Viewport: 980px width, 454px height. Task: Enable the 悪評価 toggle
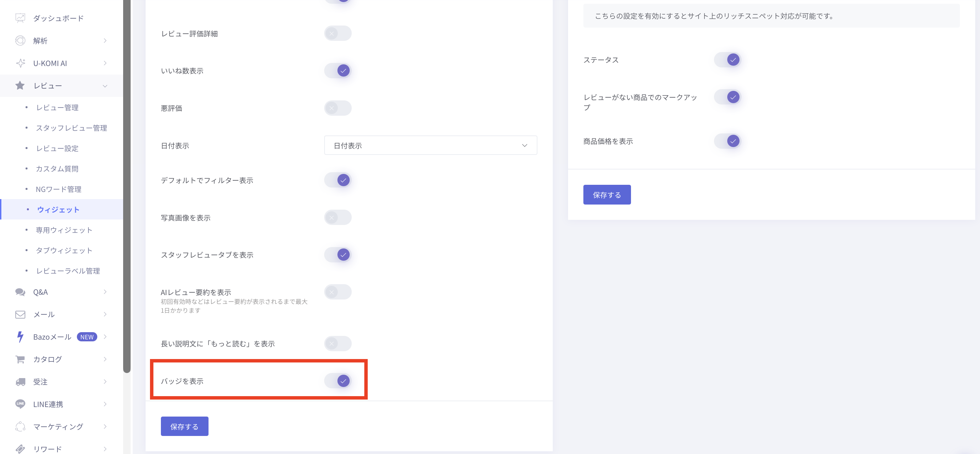pos(338,108)
